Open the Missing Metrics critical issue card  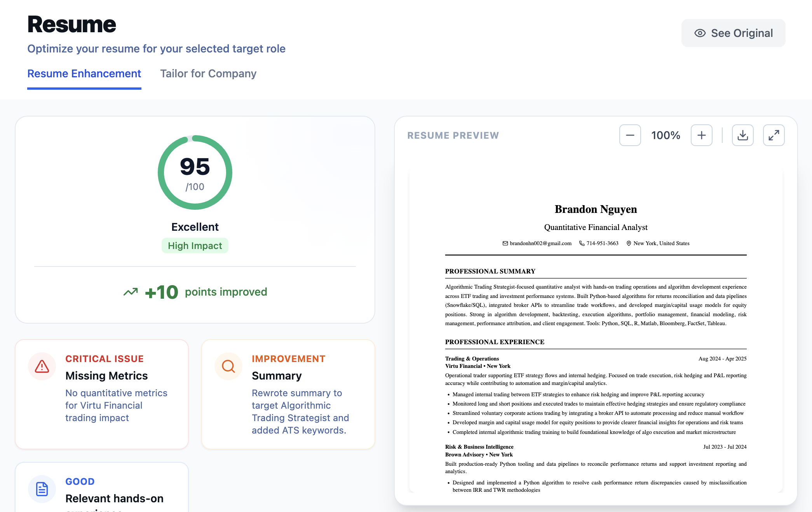pyautogui.click(x=102, y=394)
